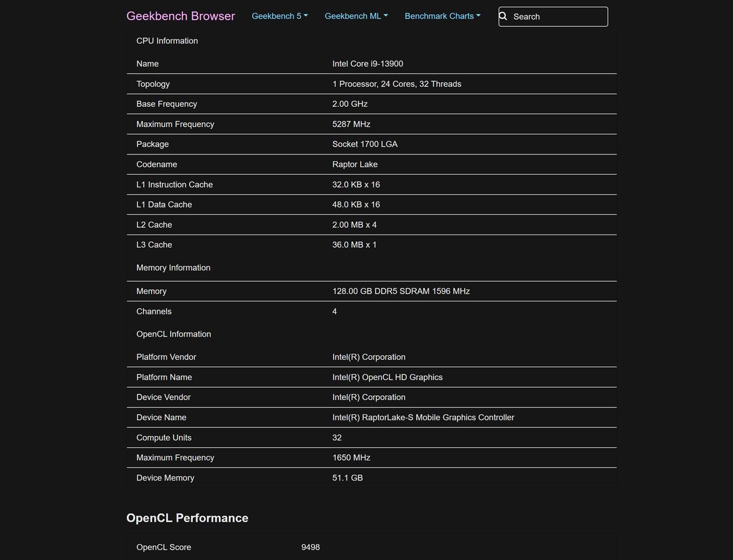Select the 128.00 GB DDR5 memory value

401,291
